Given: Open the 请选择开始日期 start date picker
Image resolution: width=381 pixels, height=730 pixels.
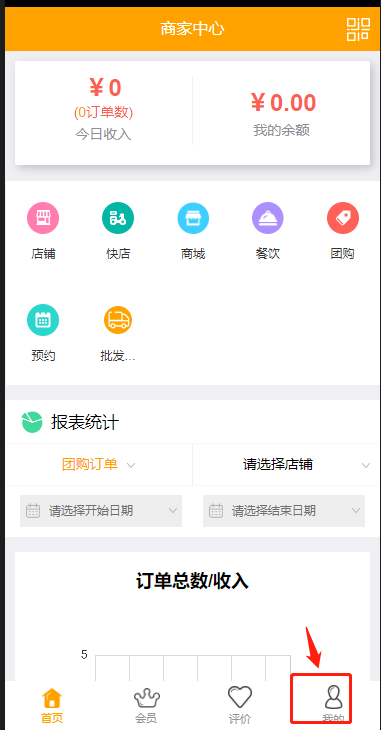Looking at the screenshot, I should pos(101,511).
